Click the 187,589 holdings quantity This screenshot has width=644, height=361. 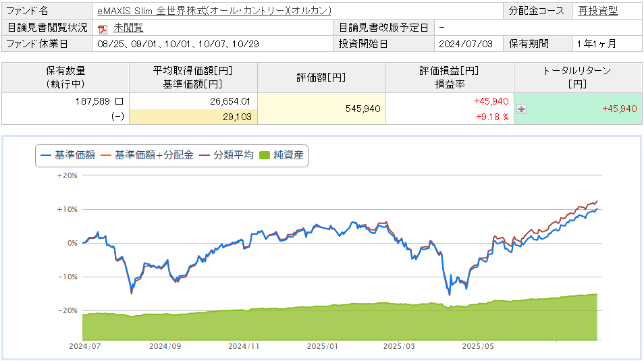(x=92, y=101)
